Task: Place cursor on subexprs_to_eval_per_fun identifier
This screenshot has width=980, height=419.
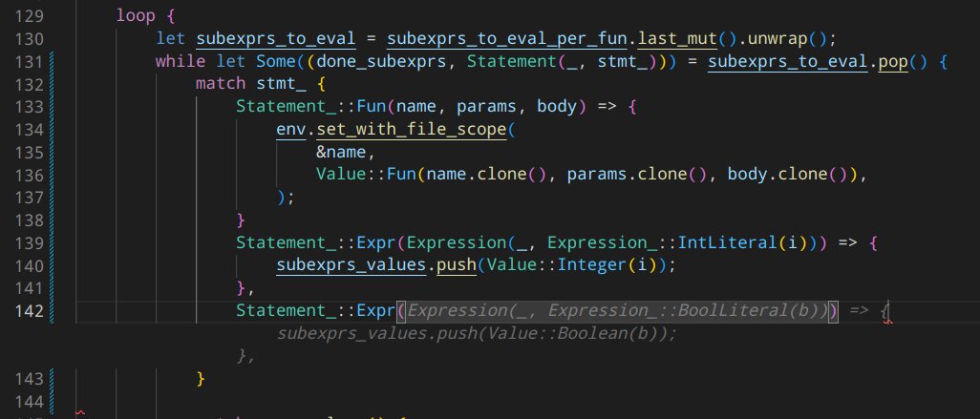Action: click(x=479, y=38)
